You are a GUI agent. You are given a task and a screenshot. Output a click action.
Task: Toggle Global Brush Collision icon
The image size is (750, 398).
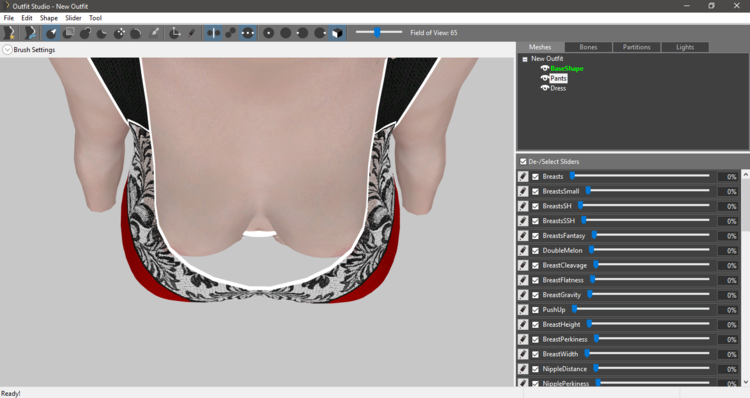tap(247, 33)
